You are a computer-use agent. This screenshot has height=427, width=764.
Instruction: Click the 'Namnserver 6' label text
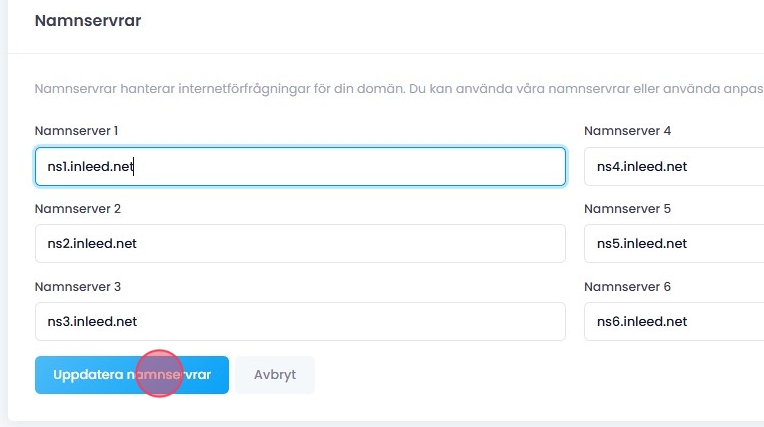[x=627, y=287]
